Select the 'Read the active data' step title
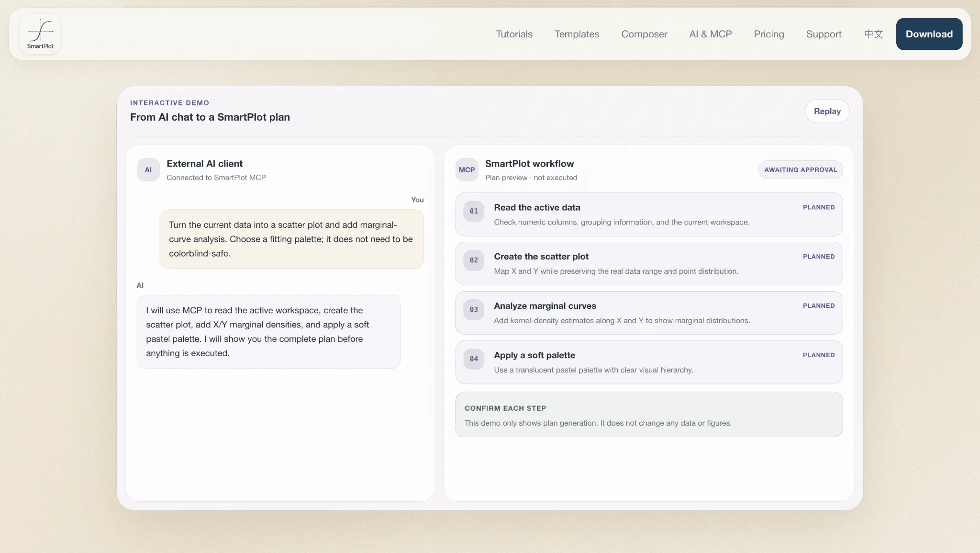This screenshot has height=553, width=980. pos(537,207)
